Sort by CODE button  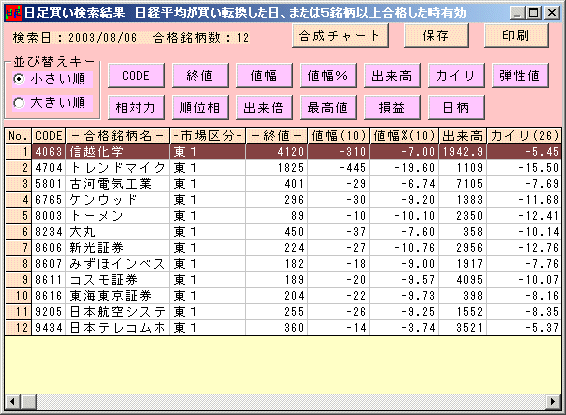(x=136, y=76)
